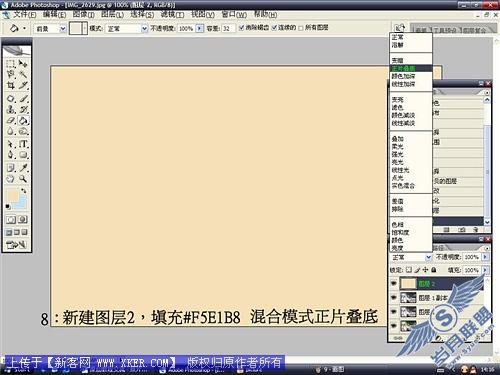Select the Type tool
500x375 pixels.
pos(23,144)
